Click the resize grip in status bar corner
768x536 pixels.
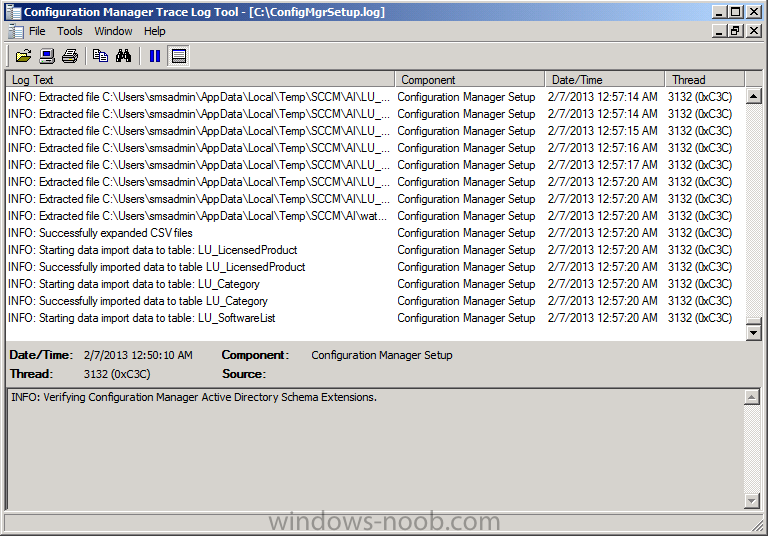tap(758, 525)
